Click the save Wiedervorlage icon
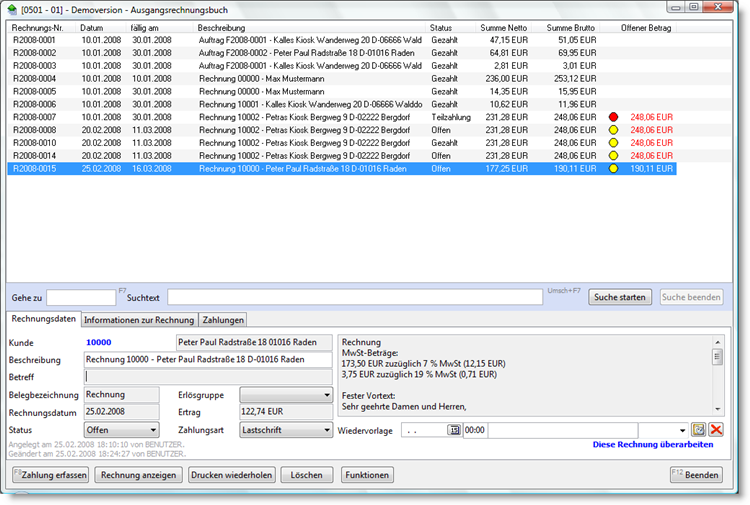The height and width of the screenshot is (505, 750). pos(699,429)
